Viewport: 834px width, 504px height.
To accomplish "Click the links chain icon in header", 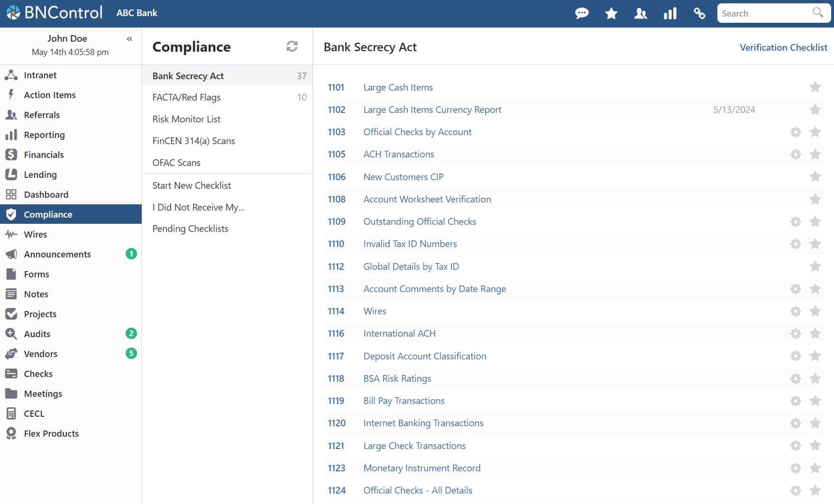I will 699,13.
